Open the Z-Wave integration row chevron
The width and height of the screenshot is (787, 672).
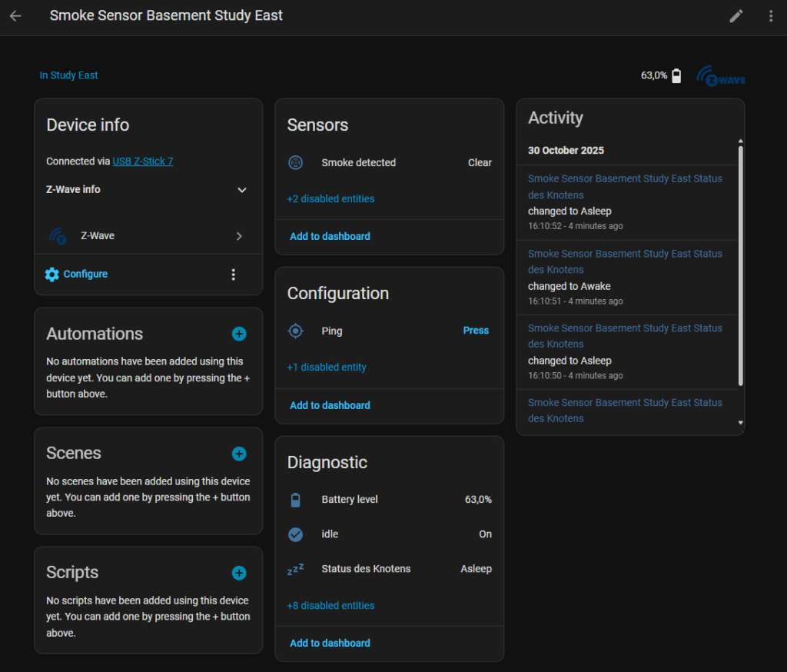pyautogui.click(x=239, y=236)
